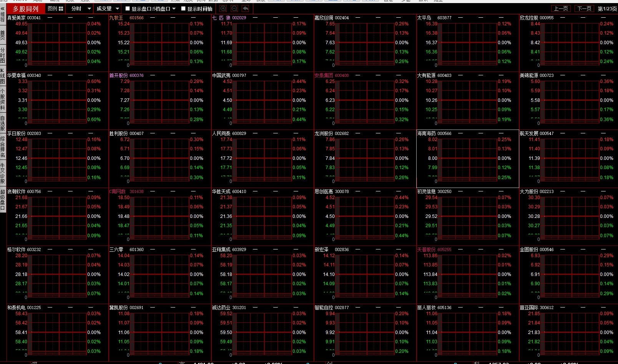Collapse the left sidebar with the « arrow
Image resolution: width=618 pixels, height=364 pixels.
pyautogui.click(x=3, y=8)
